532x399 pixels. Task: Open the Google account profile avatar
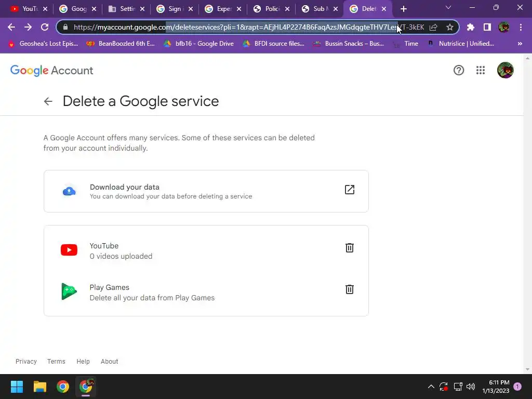pos(505,70)
